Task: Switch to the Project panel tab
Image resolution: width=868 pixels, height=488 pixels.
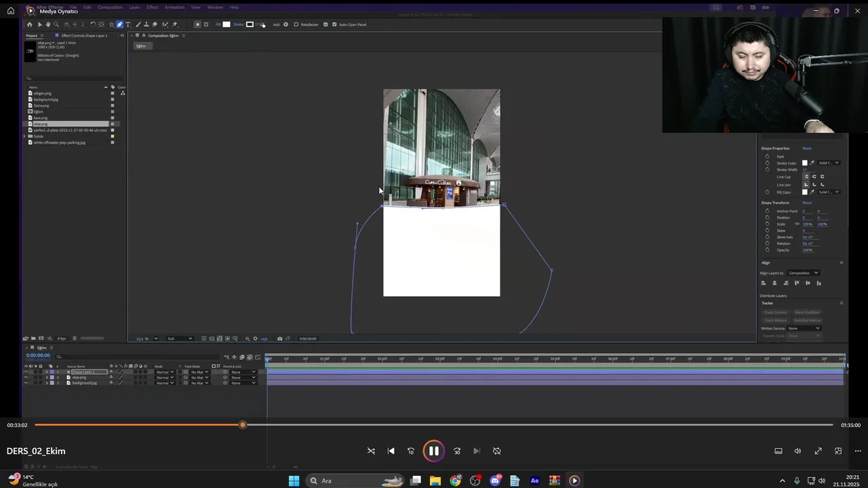Action: (x=31, y=35)
